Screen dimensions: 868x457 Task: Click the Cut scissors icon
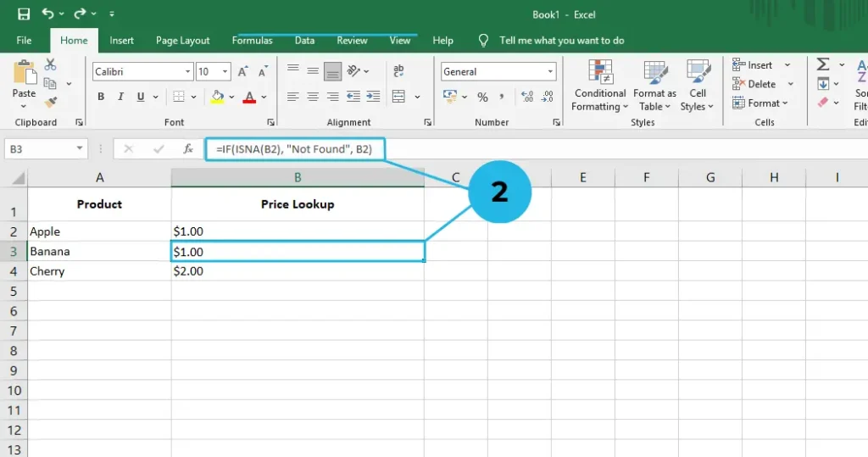click(50, 64)
